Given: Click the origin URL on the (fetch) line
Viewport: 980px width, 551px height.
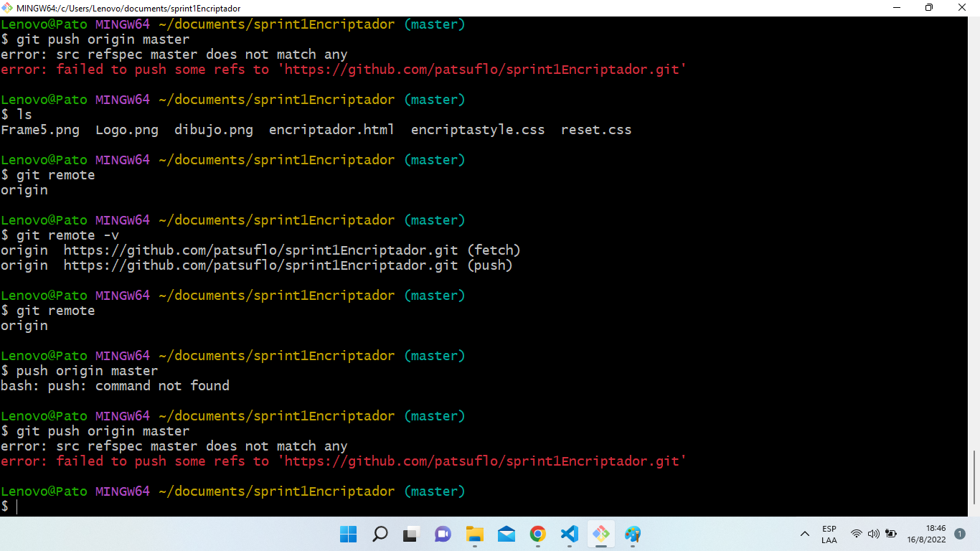Looking at the screenshot, I should 260,250.
